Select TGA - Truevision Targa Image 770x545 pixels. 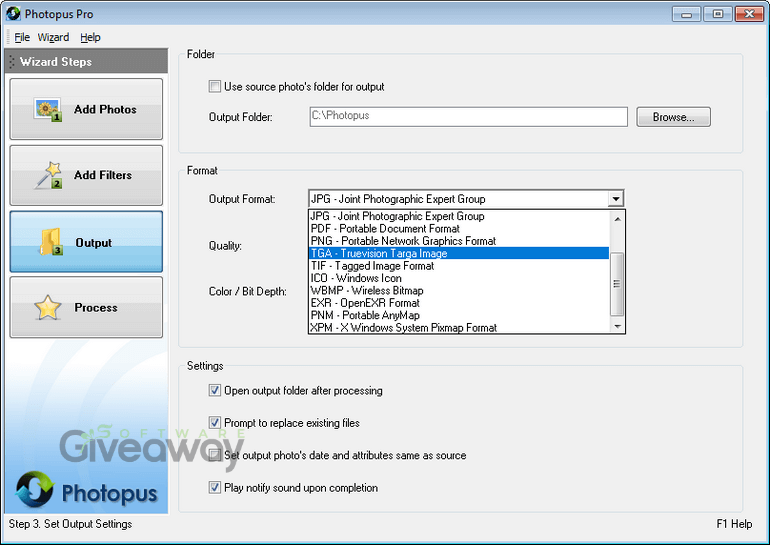(459, 253)
